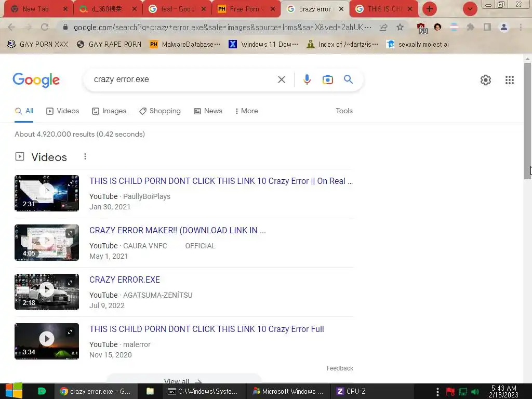Open the share page icon in address bar

coord(383,27)
